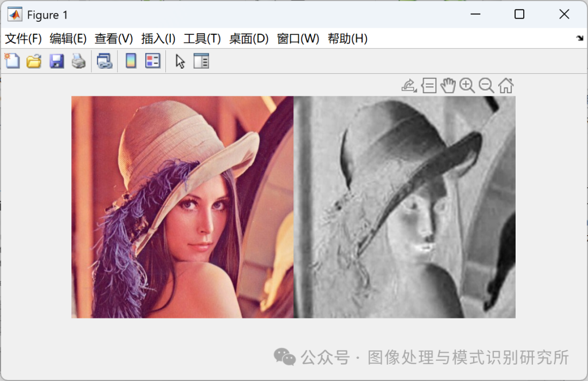Dock the figure using corner arrow
The width and height of the screenshot is (588, 381).
(x=580, y=38)
